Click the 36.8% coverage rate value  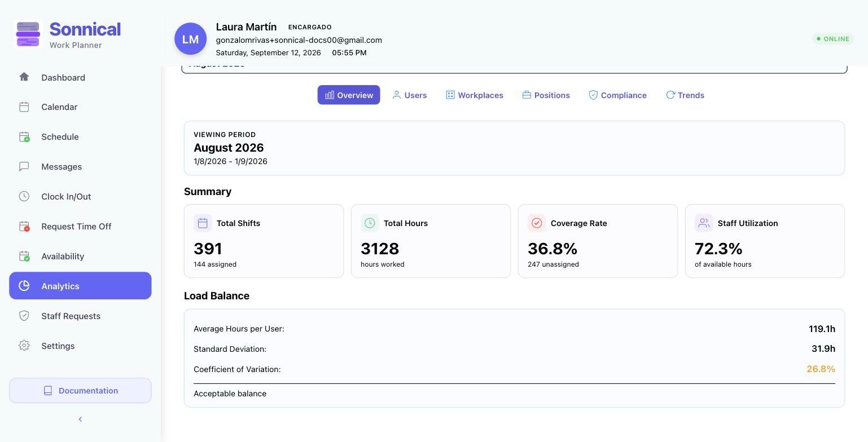553,249
